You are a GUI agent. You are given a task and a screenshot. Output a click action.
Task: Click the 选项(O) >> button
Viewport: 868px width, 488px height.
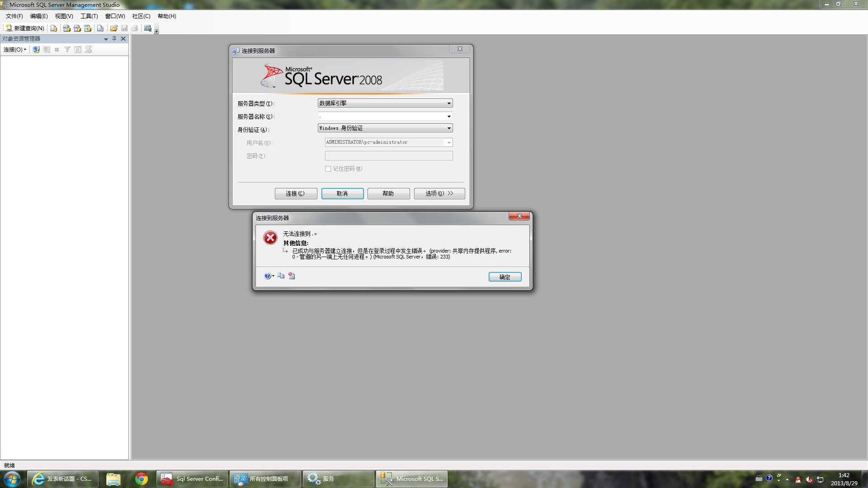439,193
